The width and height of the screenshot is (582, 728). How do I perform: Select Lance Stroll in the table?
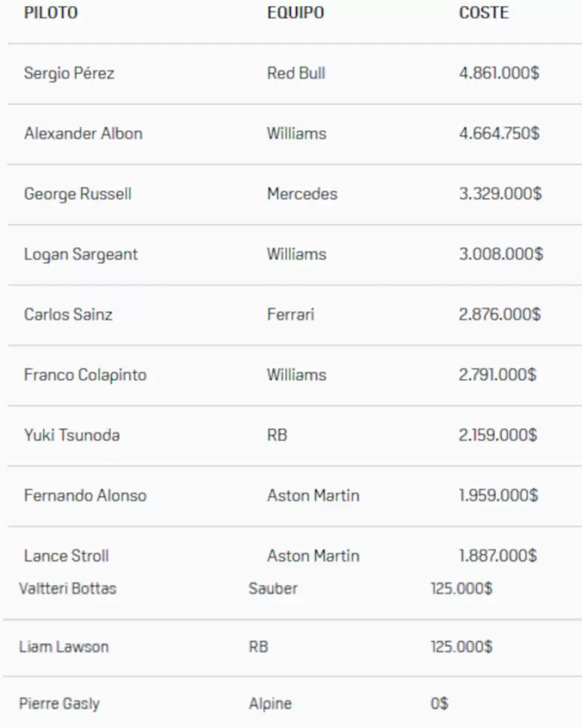pos(67,556)
